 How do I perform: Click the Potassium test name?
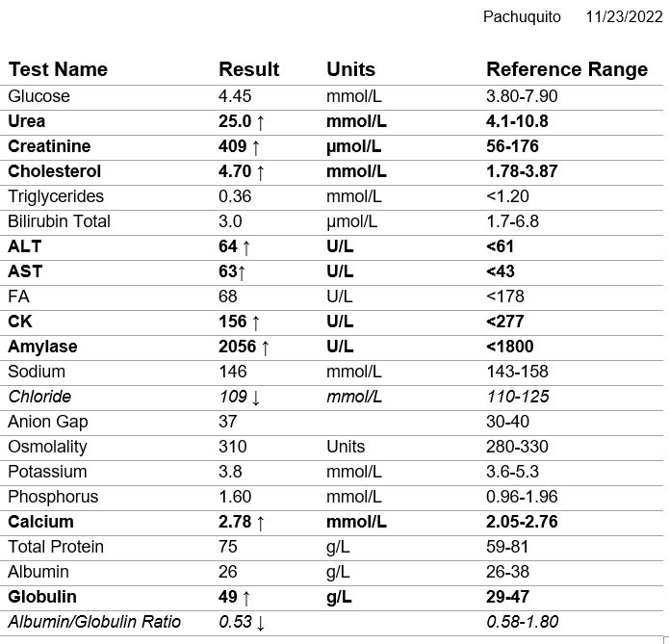(x=47, y=472)
